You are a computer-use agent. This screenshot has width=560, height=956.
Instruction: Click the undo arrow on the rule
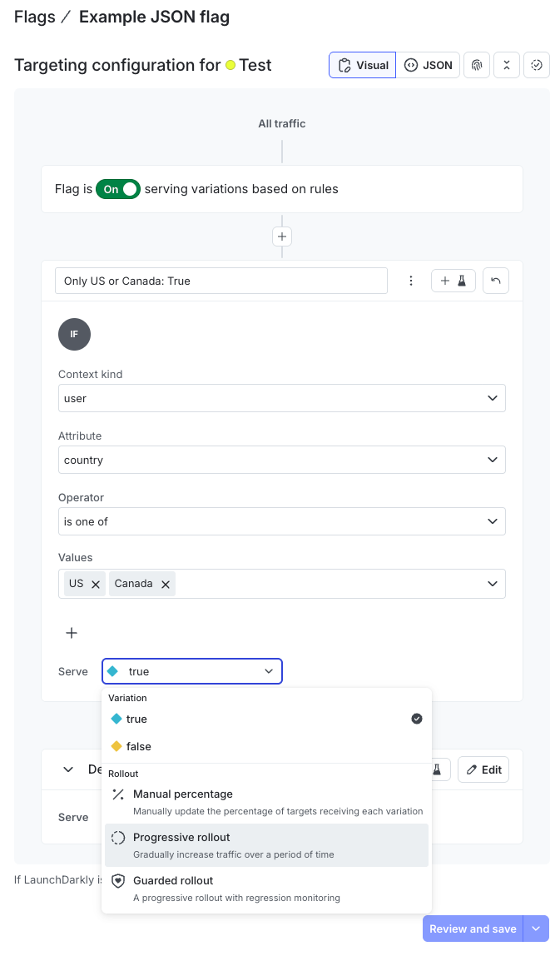point(496,281)
